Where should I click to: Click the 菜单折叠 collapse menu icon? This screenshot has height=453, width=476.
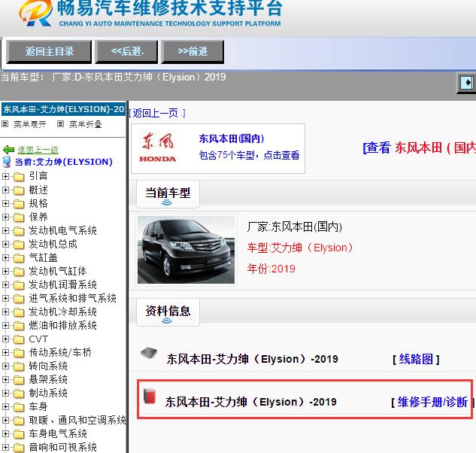[60, 123]
